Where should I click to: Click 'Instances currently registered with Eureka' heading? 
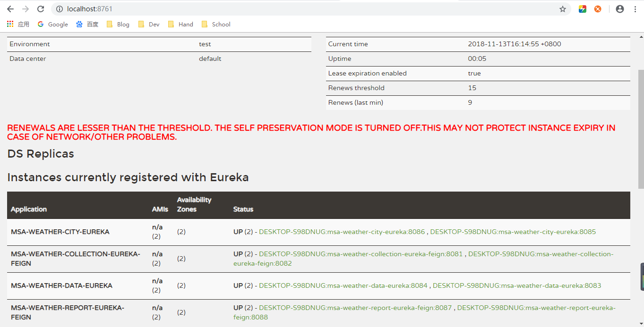point(128,177)
